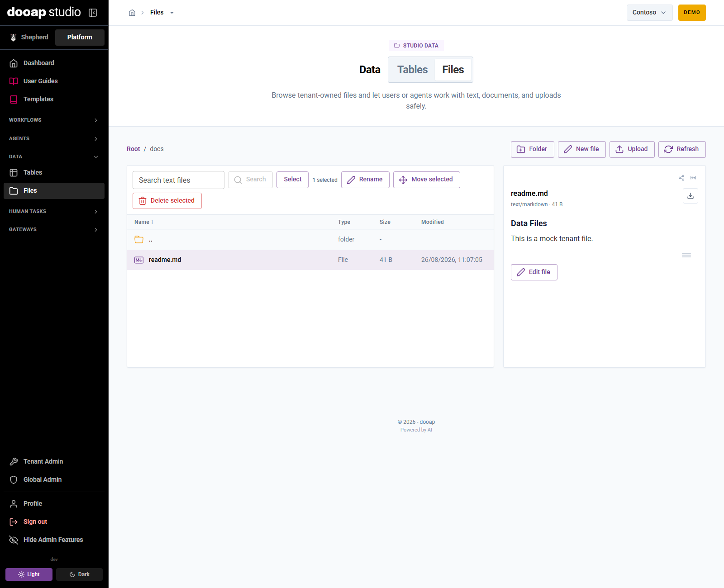Click the New file button
The height and width of the screenshot is (588, 724).
[581, 149]
